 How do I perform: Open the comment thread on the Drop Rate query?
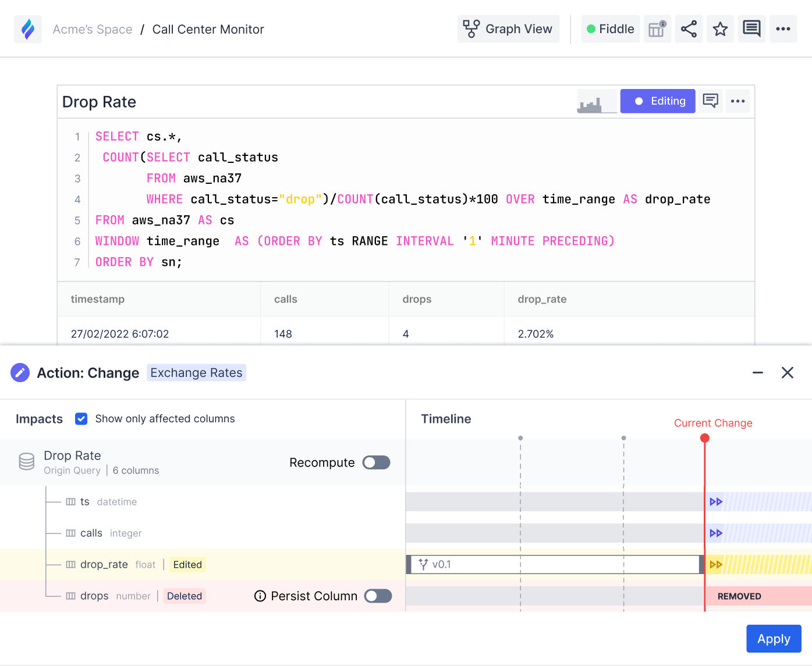[710, 101]
